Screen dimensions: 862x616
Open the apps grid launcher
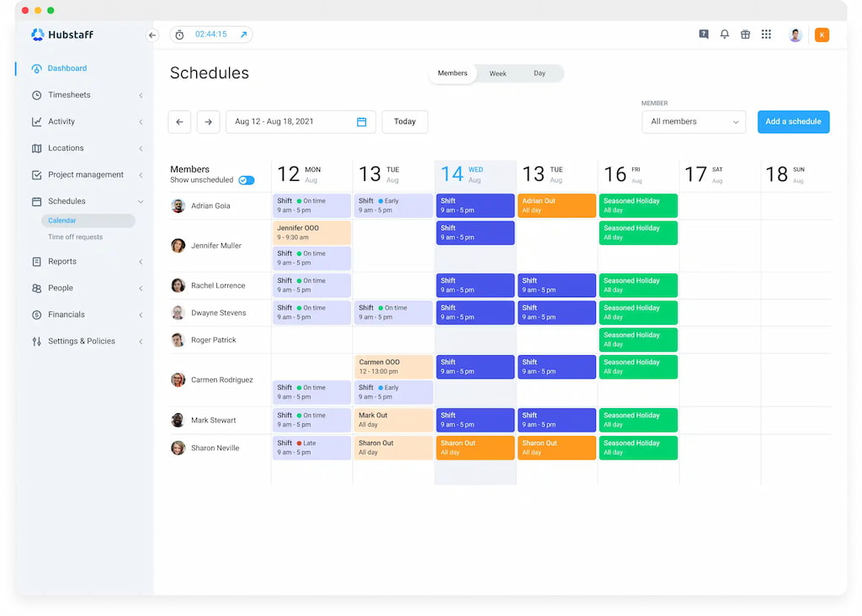pyautogui.click(x=766, y=35)
